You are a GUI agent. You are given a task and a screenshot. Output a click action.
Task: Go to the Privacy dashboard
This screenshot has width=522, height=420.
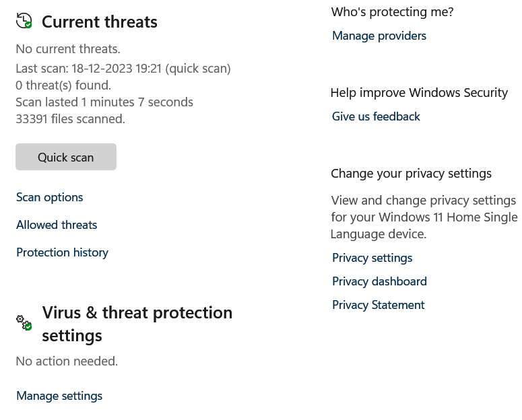click(x=379, y=281)
